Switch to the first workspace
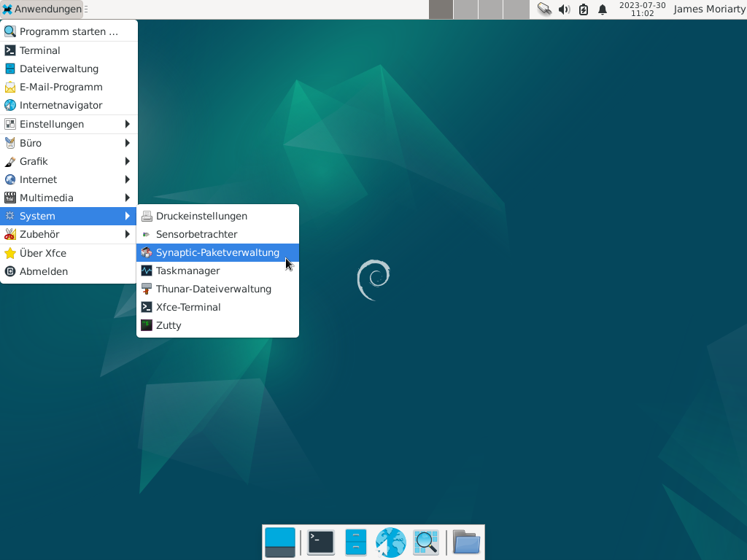The height and width of the screenshot is (560, 747). (441, 9)
